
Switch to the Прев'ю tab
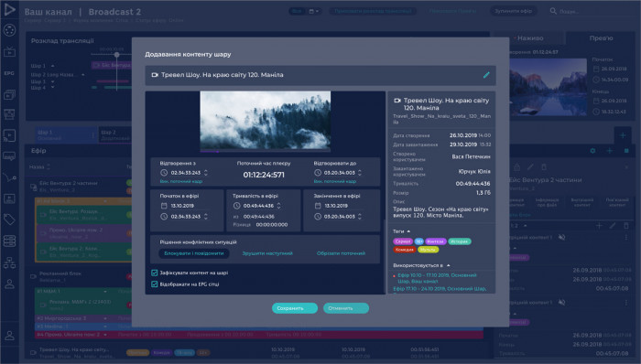[x=601, y=37]
